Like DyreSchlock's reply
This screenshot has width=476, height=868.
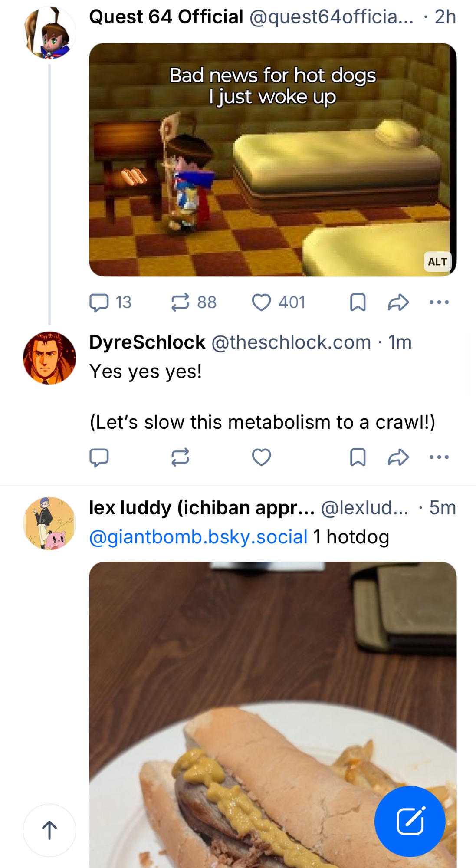click(x=262, y=457)
